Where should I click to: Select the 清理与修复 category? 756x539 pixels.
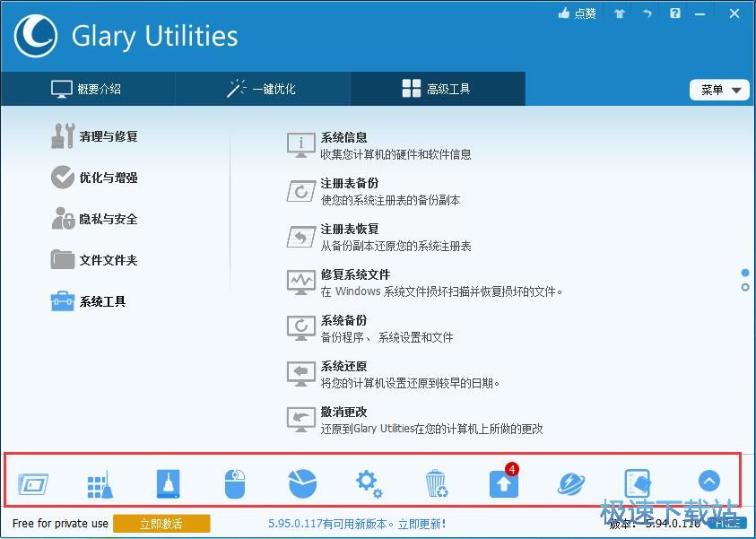(94, 136)
